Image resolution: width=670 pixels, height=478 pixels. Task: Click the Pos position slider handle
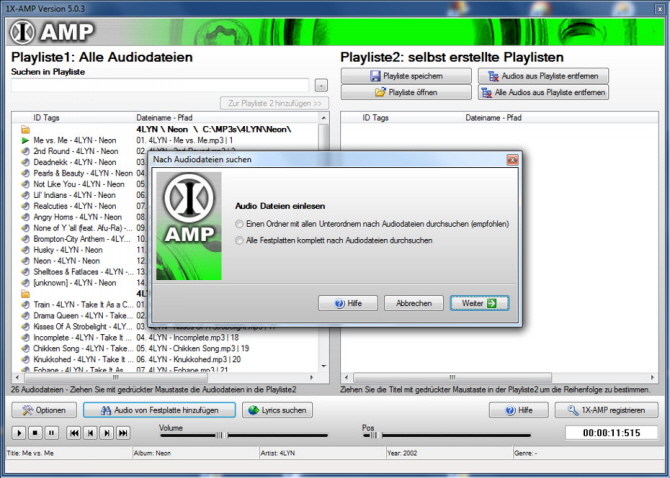[x=374, y=435]
